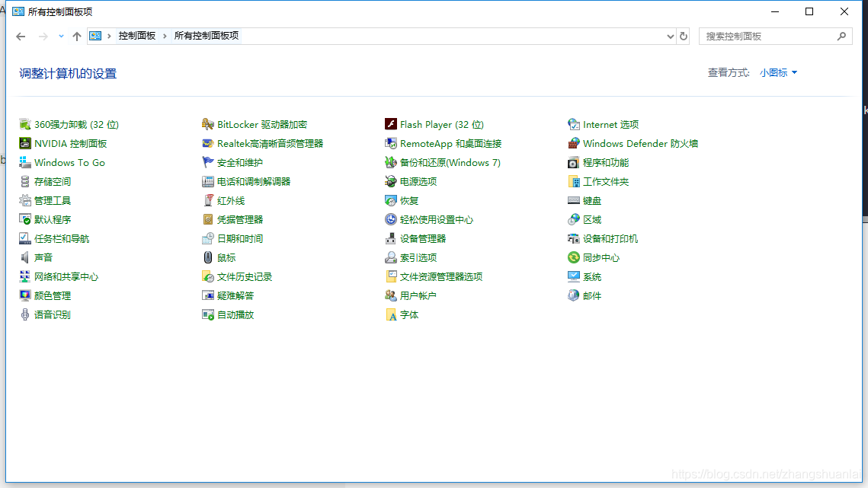This screenshot has height=488, width=868.
Task: Open 程序和功能 link
Action: 606,162
